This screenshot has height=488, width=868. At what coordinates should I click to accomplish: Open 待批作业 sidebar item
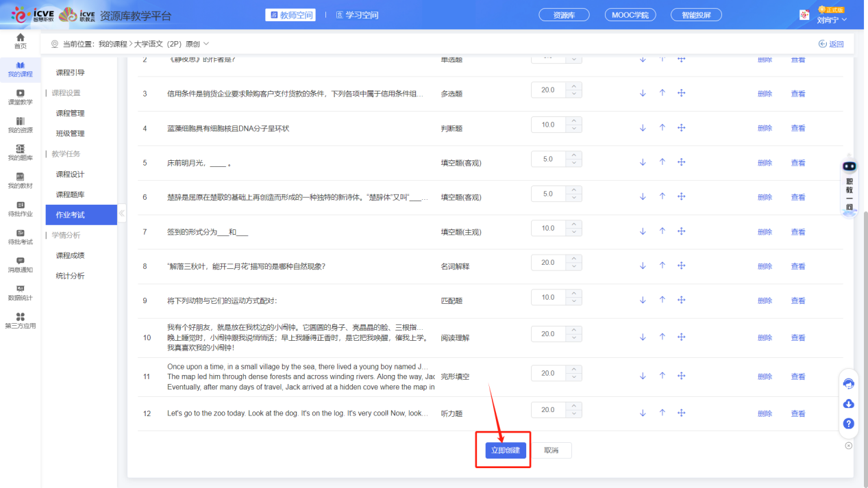coord(20,209)
